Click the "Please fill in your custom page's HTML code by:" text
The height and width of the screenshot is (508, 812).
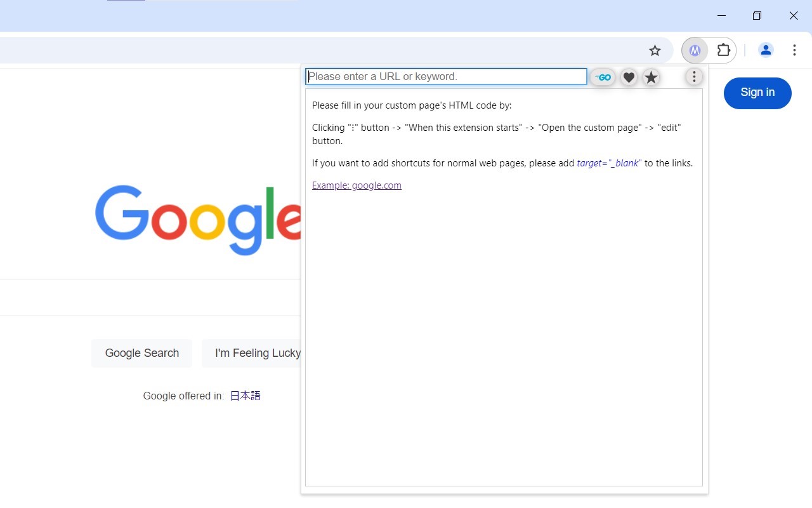coord(412,105)
